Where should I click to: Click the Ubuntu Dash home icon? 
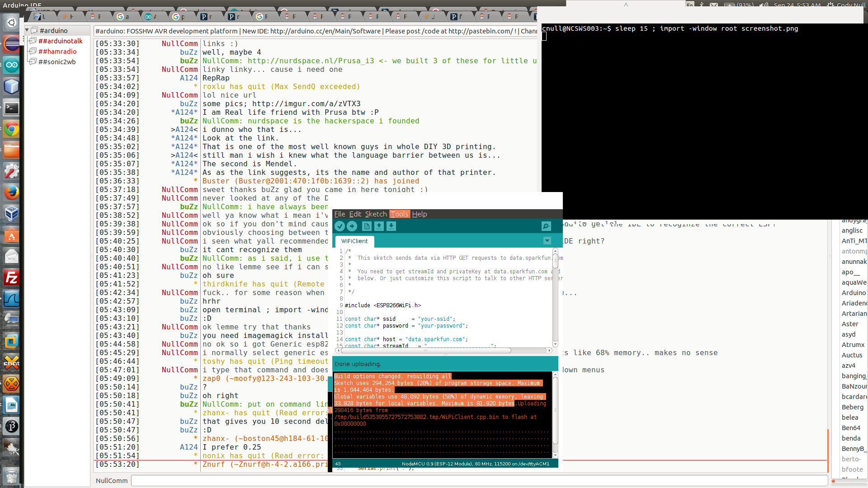[11, 22]
